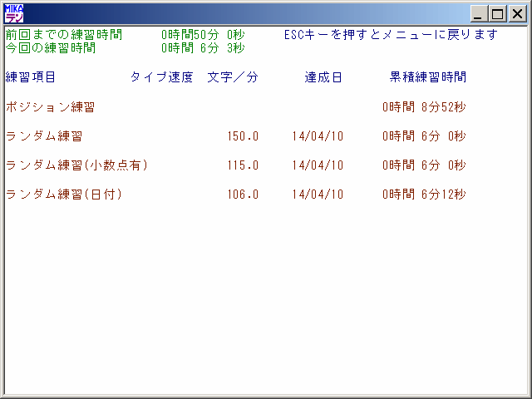Click the ESCキー return-to-menu hint text
This screenshot has height=399, width=532.
(x=391, y=35)
